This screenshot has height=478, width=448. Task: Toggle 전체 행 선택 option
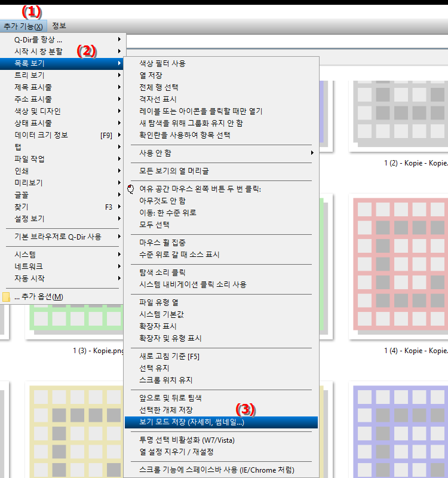click(x=221, y=87)
